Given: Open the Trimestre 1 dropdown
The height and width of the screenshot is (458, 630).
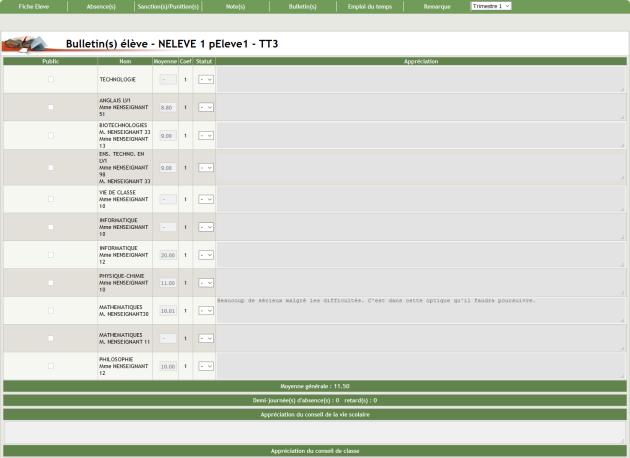Looking at the screenshot, I should (491, 6).
